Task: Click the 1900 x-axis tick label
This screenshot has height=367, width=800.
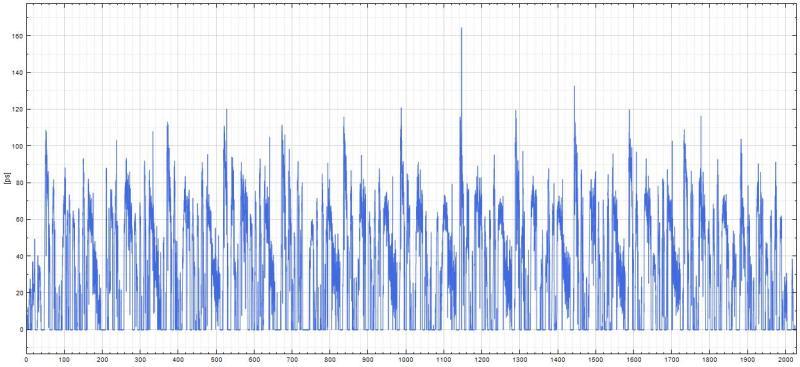Action: pos(747,360)
